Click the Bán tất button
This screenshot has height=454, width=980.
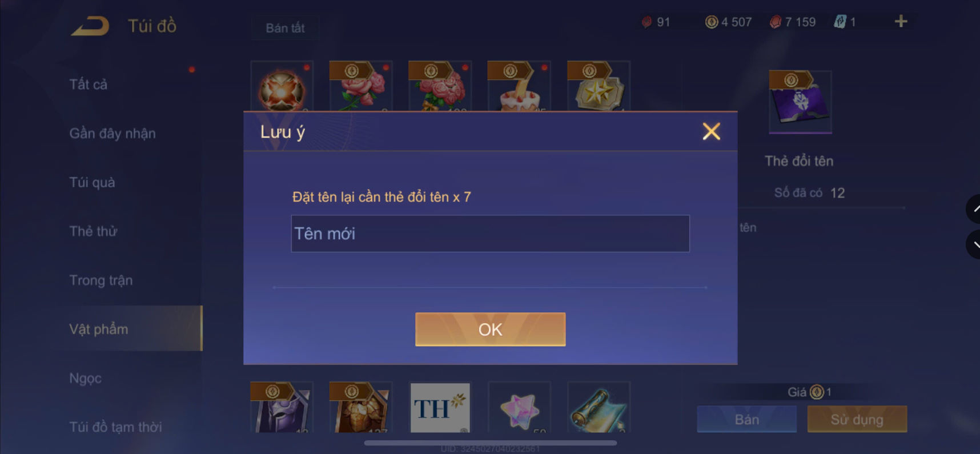coord(285,27)
